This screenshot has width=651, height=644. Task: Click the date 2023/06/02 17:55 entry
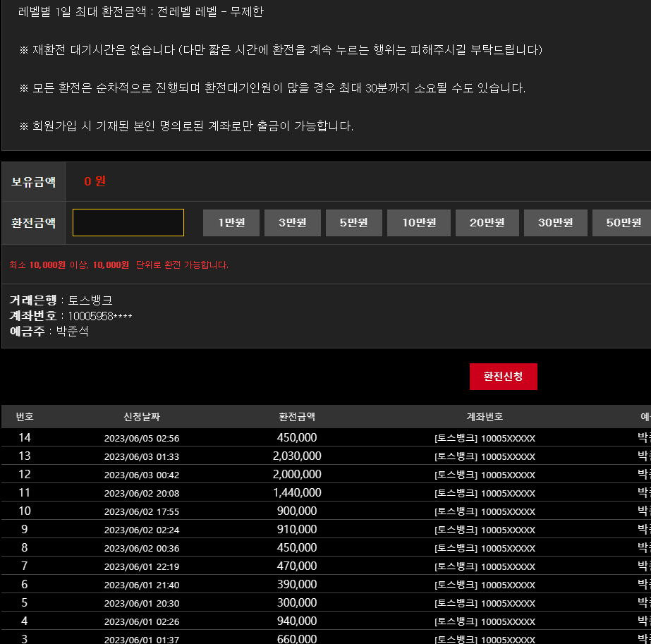click(x=142, y=511)
